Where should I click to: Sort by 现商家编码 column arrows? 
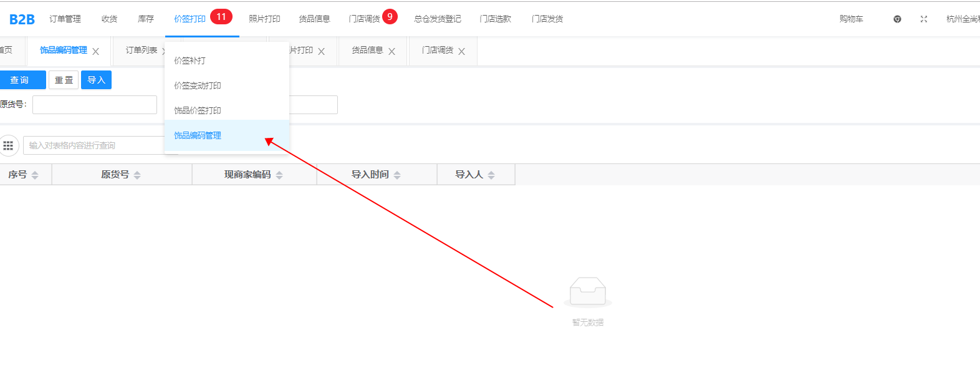pyautogui.click(x=279, y=175)
